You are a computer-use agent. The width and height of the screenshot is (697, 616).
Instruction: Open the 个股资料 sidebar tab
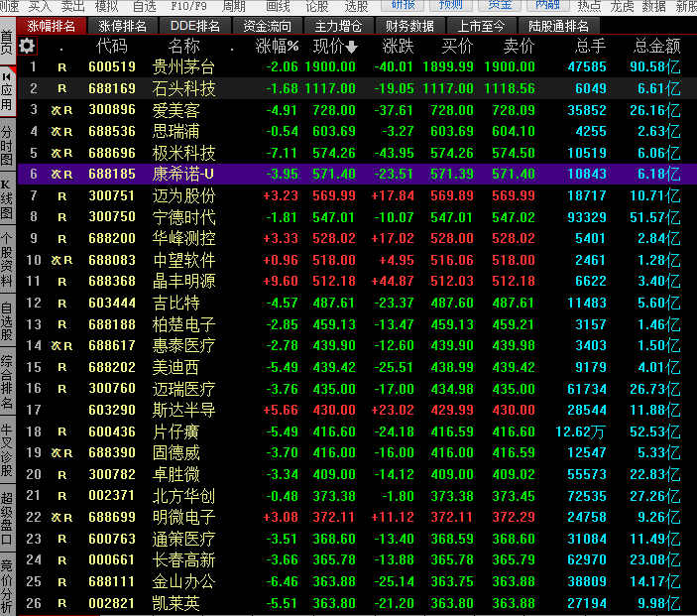tap(7, 259)
